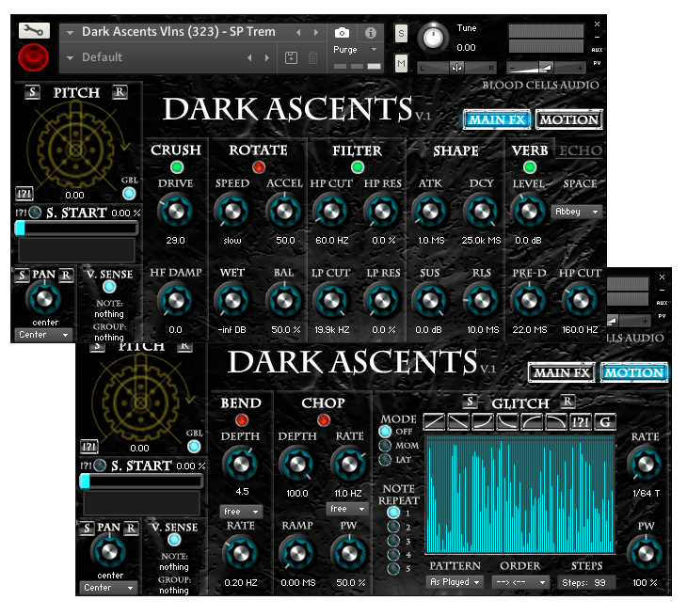Toggle the CRUSH green power LED
The height and width of the screenshot is (616, 687).
(177, 166)
